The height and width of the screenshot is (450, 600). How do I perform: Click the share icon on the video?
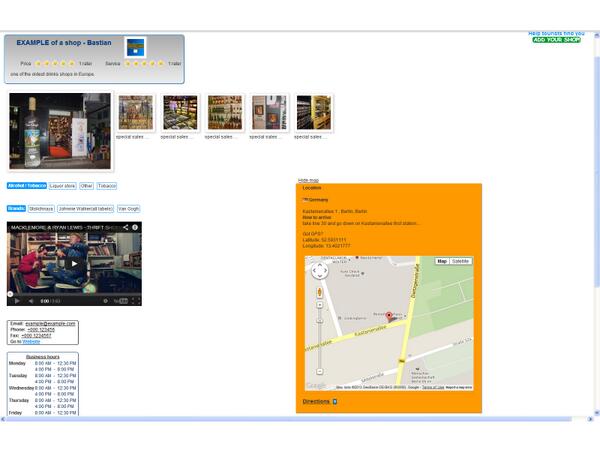[x=126, y=227]
